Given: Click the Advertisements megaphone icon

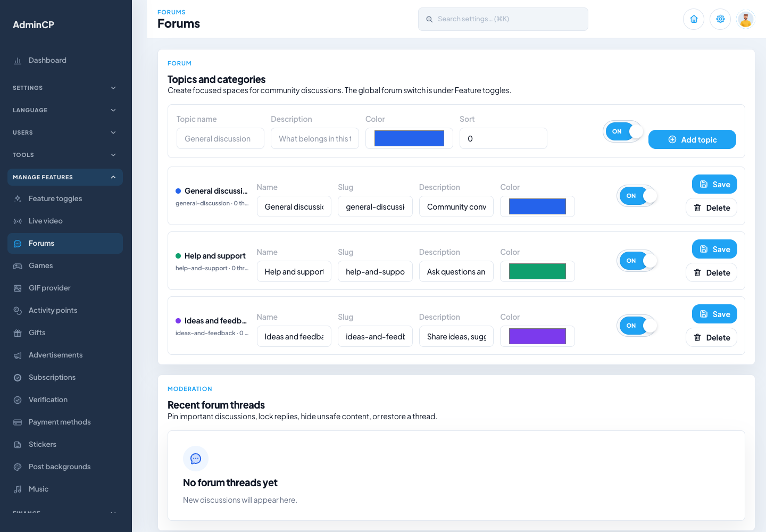Looking at the screenshot, I should click(18, 355).
